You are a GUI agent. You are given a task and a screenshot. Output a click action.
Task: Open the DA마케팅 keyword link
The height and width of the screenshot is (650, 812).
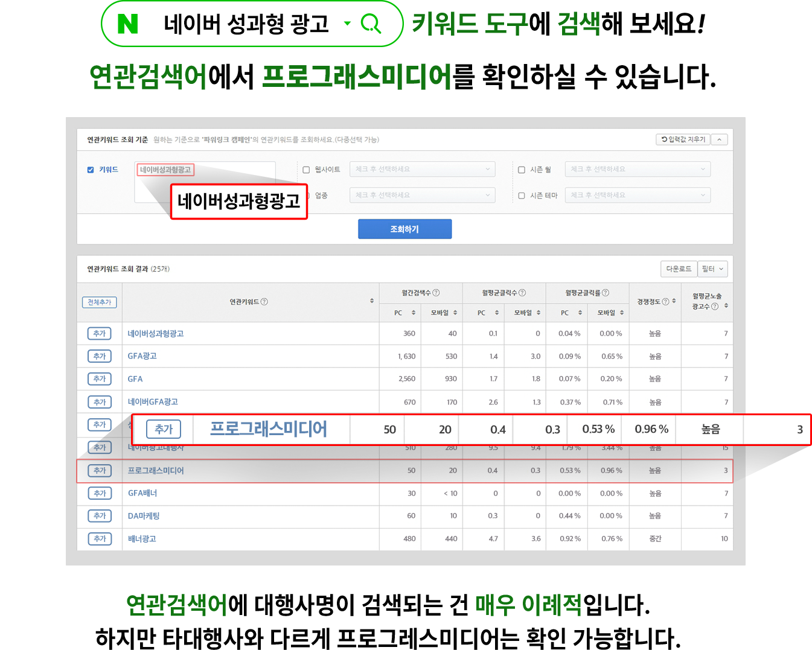click(x=144, y=516)
